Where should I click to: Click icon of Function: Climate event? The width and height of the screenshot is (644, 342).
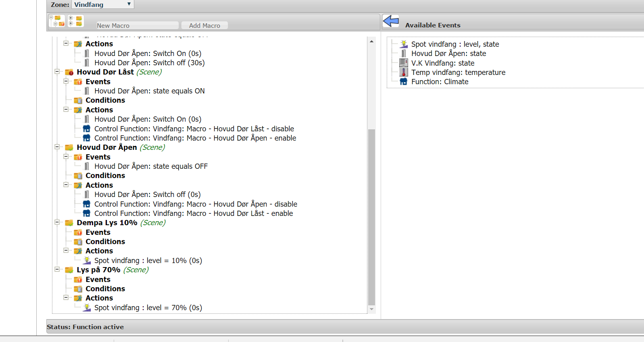404,82
